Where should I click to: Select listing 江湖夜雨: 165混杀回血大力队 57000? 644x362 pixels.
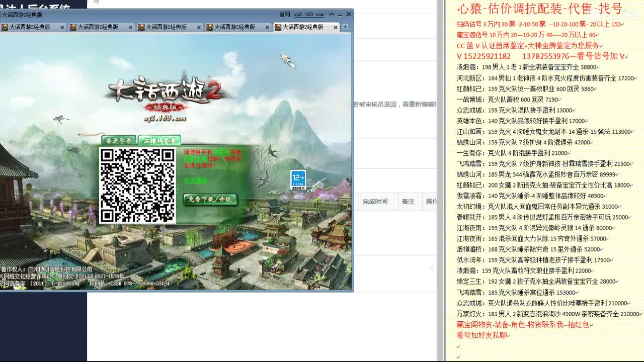(x=533, y=239)
